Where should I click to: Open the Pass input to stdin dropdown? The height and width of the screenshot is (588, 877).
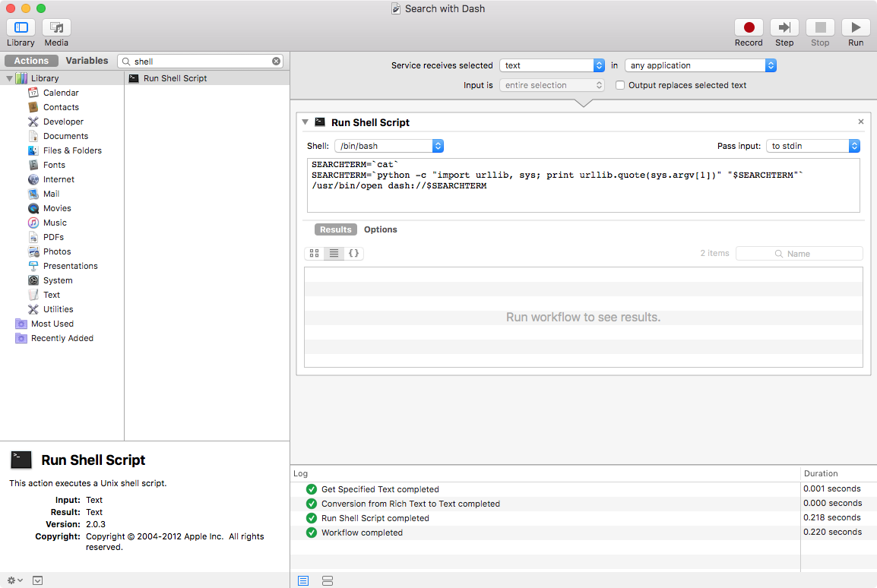pyautogui.click(x=812, y=146)
